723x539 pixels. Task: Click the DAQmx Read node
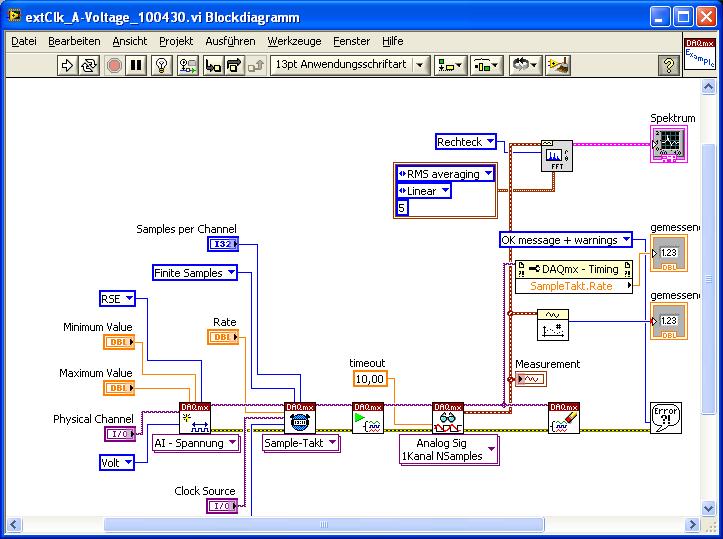[447, 418]
